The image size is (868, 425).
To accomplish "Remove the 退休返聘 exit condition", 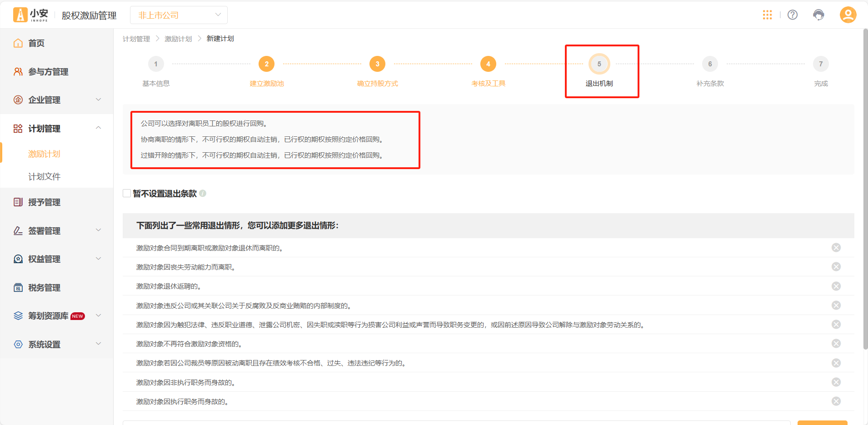I will (x=836, y=286).
